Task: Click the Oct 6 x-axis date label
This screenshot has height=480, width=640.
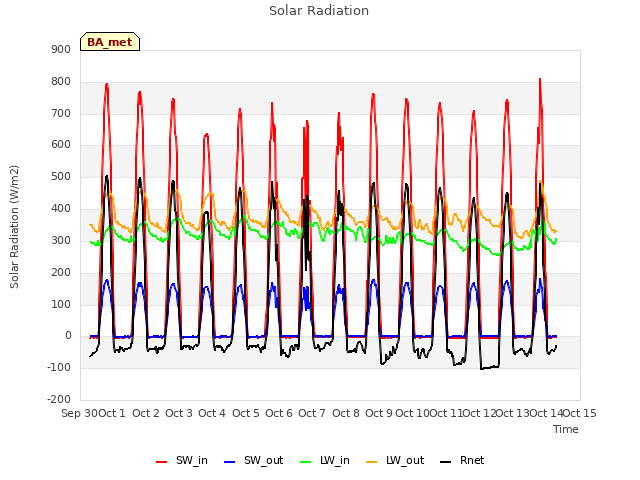Action: 279,413
